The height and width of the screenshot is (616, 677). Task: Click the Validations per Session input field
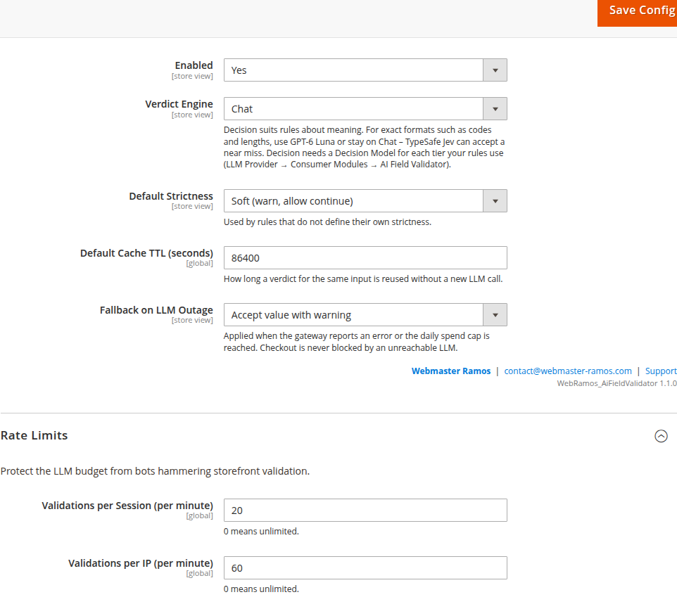tap(365, 511)
